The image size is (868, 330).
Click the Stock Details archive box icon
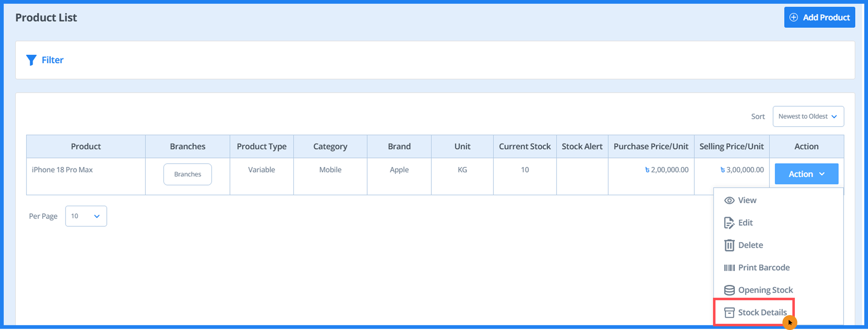[x=729, y=312]
